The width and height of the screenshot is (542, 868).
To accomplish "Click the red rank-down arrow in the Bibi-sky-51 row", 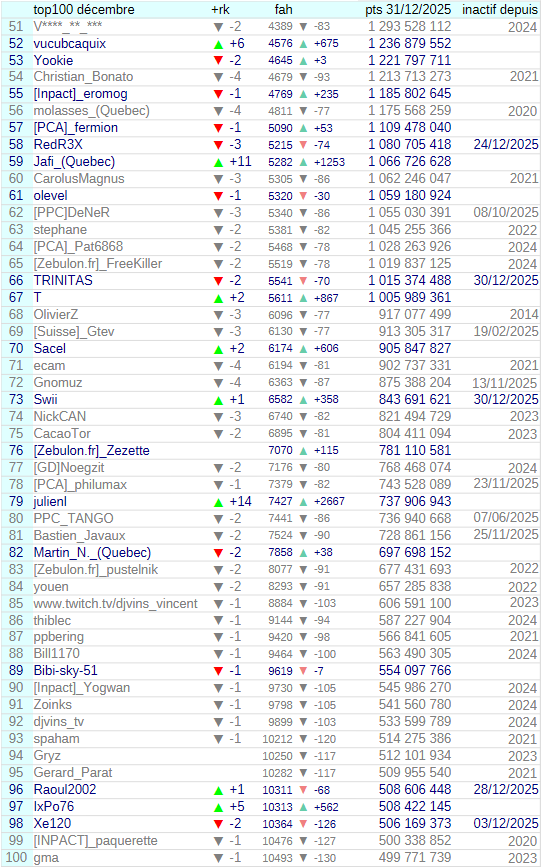I will coord(219,671).
